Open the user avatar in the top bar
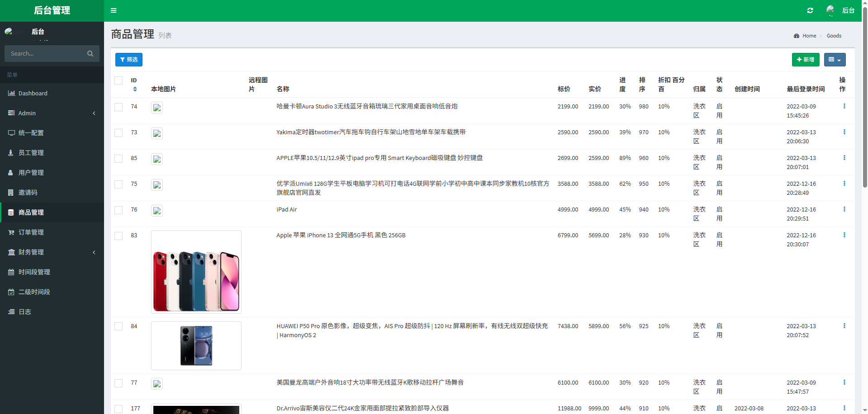Image resolution: width=868 pixels, height=414 pixels. 830,10
